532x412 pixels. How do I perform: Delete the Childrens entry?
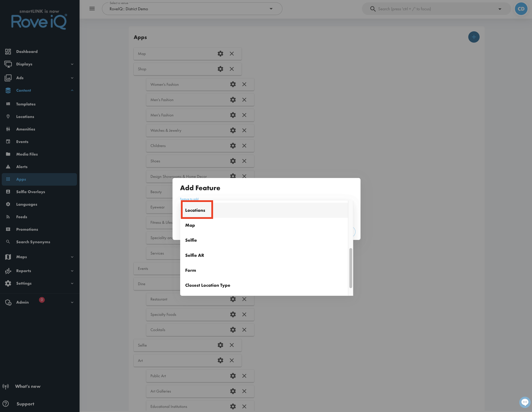244,146
